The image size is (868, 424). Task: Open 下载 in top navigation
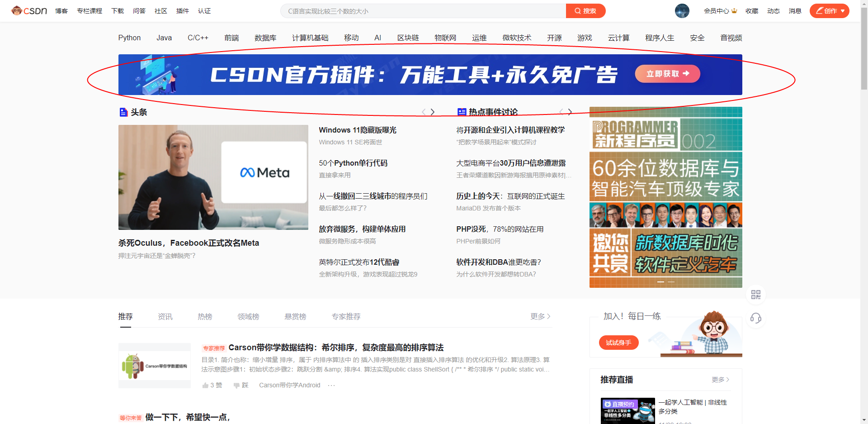click(x=118, y=11)
